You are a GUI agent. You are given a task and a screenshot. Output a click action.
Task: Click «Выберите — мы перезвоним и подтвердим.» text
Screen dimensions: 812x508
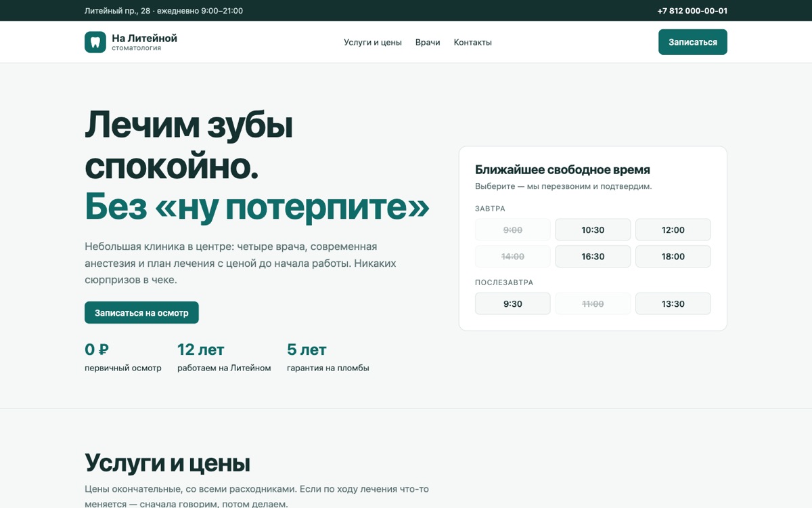(x=563, y=186)
